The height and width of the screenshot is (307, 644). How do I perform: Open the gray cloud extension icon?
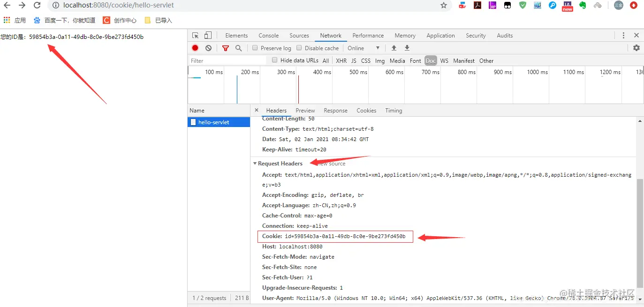(x=598, y=5)
